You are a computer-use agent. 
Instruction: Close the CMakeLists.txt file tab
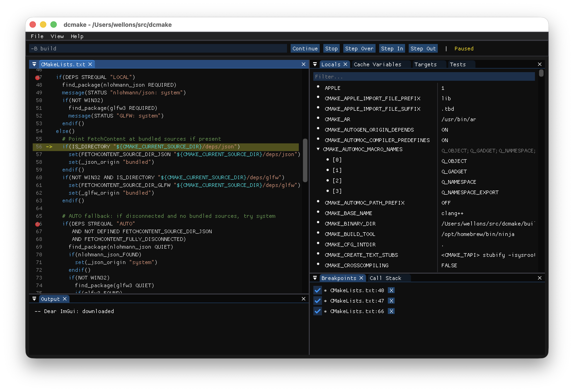[x=90, y=64]
